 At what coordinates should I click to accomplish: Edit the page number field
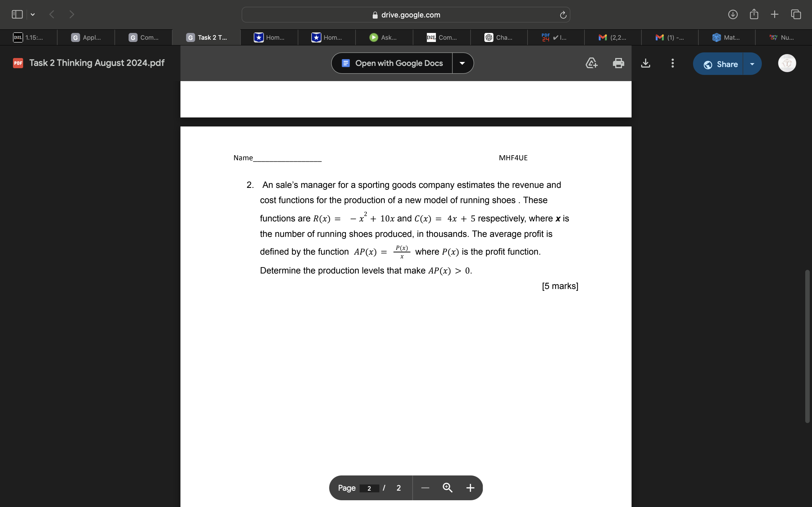369,488
